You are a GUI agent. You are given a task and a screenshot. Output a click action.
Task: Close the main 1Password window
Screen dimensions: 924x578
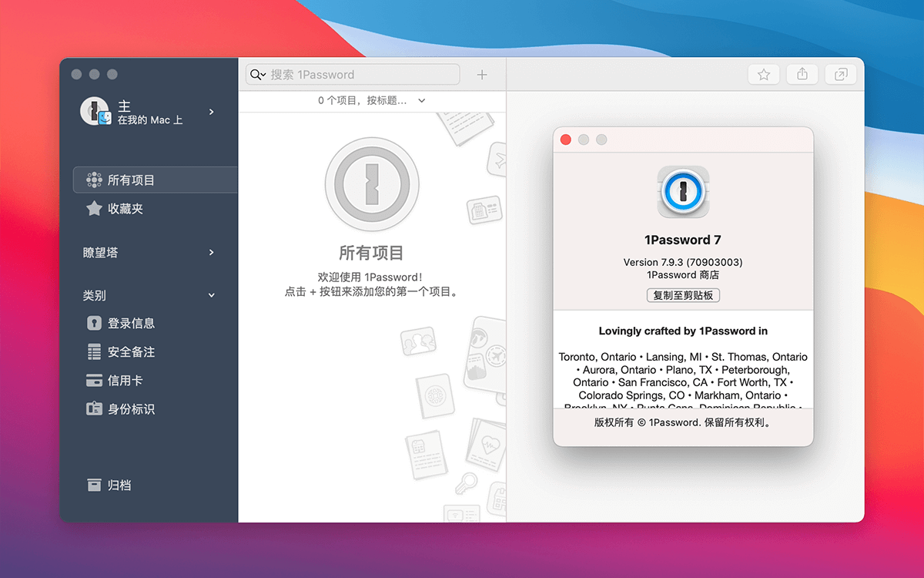(76, 75)
